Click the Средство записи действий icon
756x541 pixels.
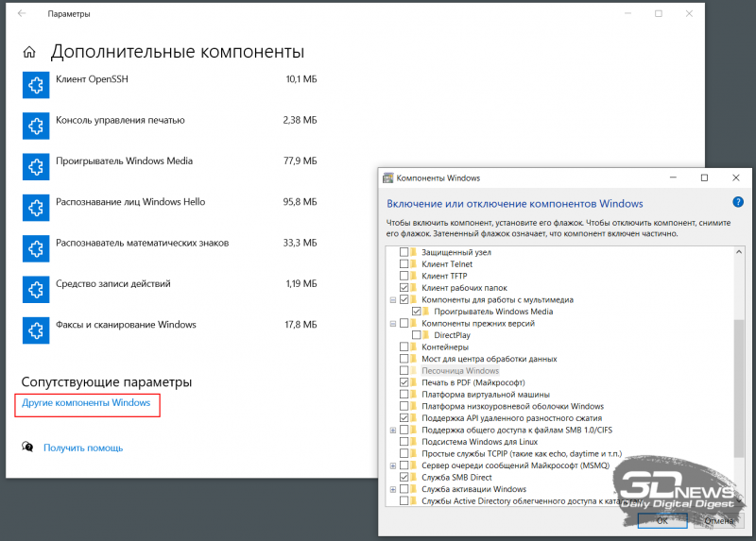(35, 288)
